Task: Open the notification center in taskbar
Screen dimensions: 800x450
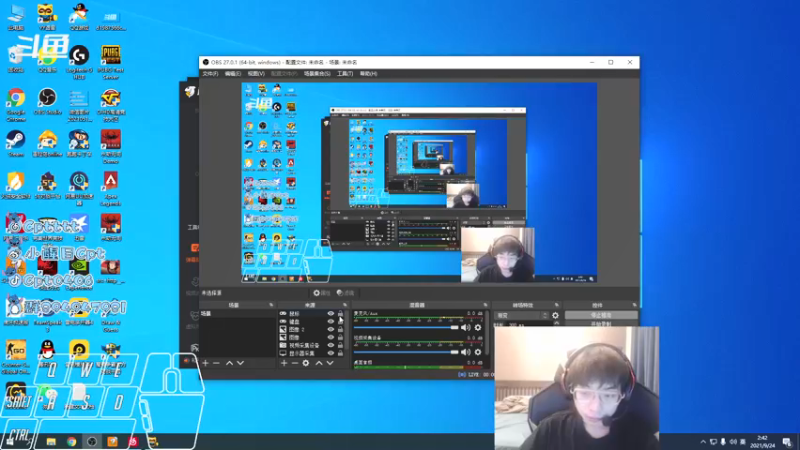Action: point(787,442)
